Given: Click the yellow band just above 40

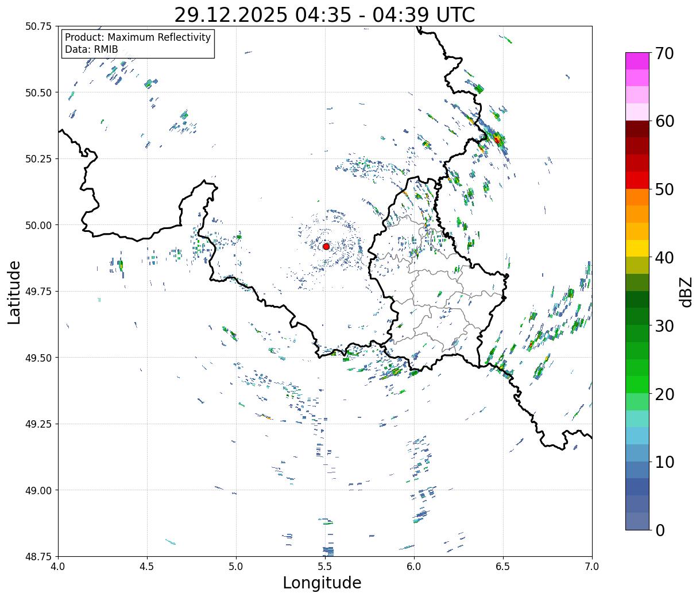Looking at the screenshot, I should pyautogui.click(x=637, y=248).
